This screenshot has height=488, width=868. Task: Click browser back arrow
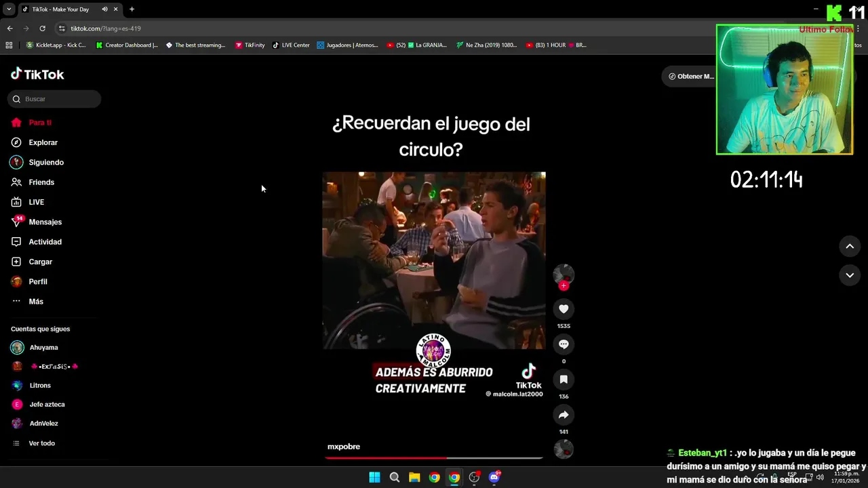9,28
